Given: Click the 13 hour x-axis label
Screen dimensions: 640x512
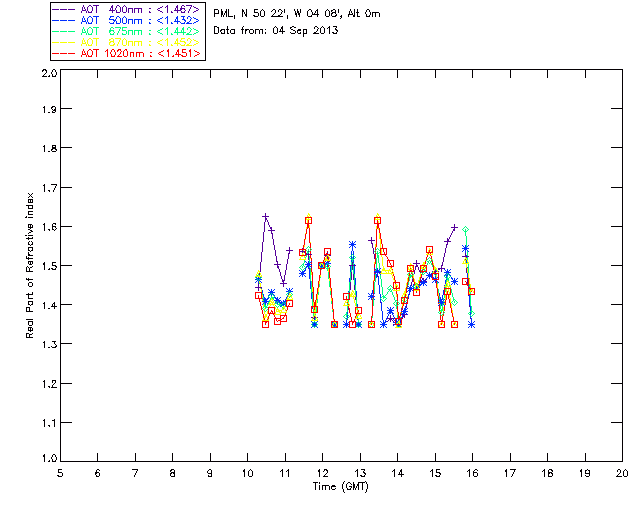Looking at the screenshot, I should coord(360,473).
